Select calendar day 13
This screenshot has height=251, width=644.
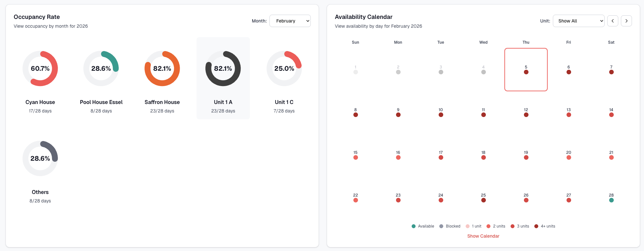pyautogui.click(x=569, y=112)
